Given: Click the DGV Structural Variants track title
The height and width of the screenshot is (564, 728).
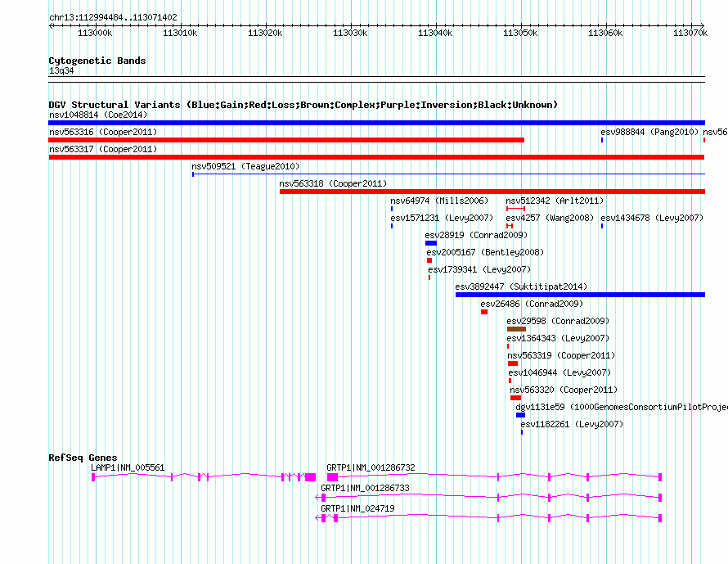Looking at the screenshot, I should coord(303,105).
